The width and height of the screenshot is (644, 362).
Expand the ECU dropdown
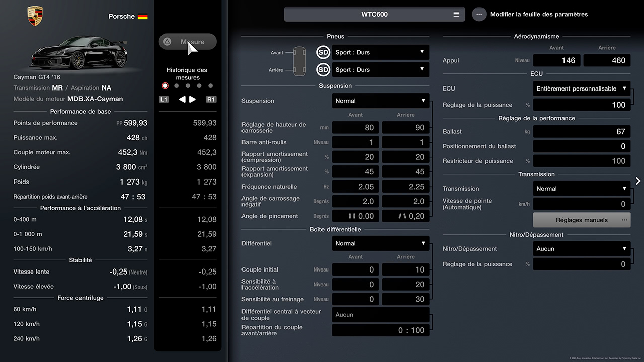click(x=582, y=88)
